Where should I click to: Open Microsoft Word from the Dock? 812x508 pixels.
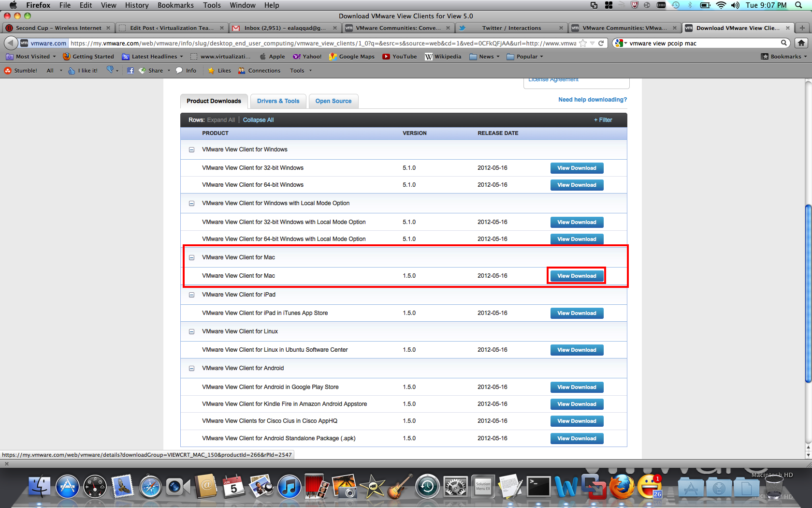coord(566,486)
